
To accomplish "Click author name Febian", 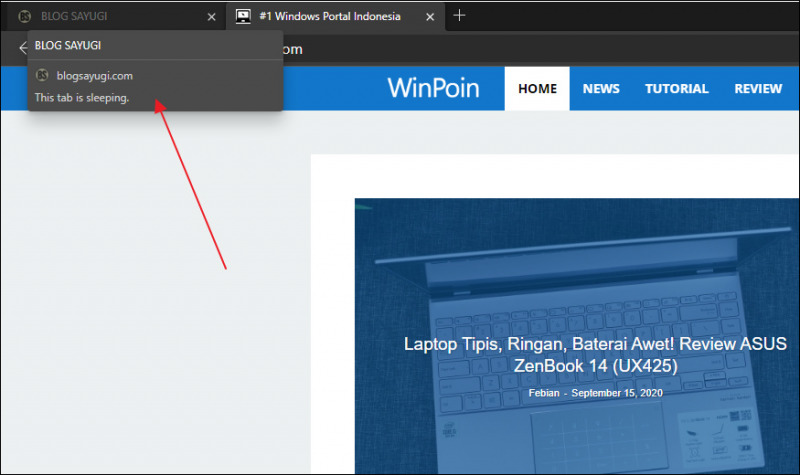I will 544,393.
